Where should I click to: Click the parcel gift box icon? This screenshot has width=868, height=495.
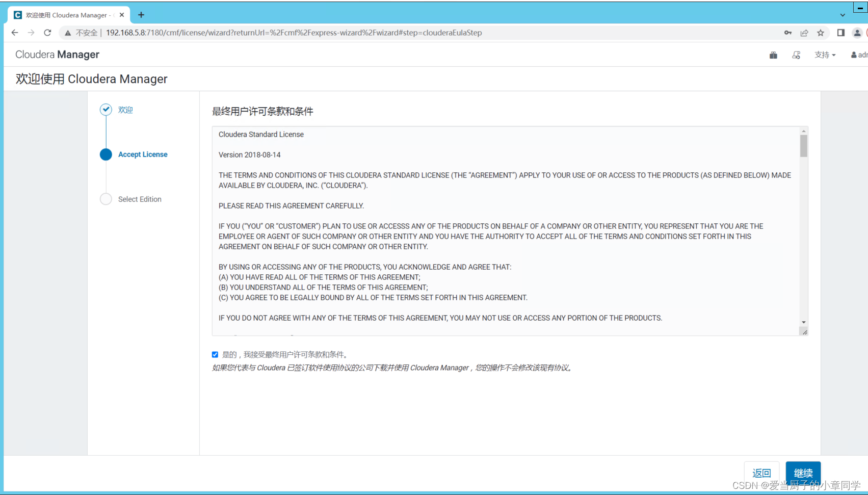point(773,55)
